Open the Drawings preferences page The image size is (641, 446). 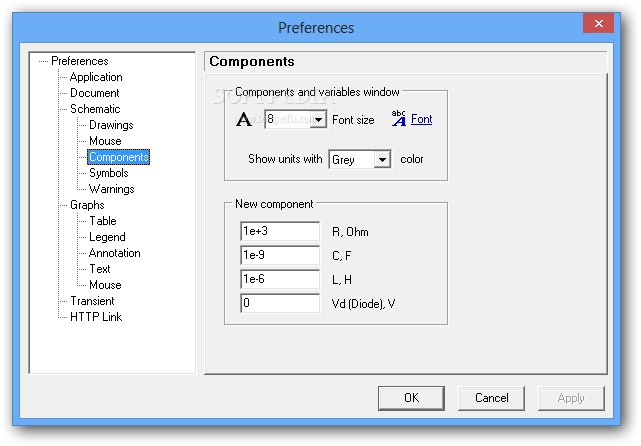point(111,125)
